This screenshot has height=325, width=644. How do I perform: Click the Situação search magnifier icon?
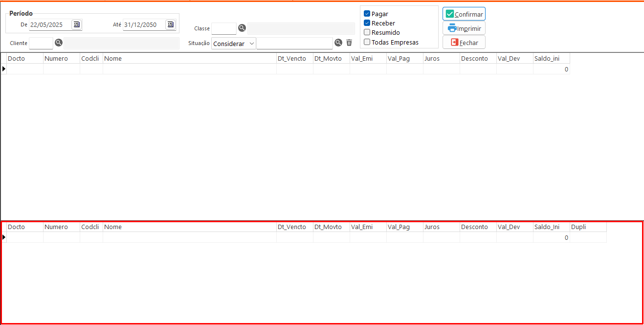click(338, 43)
